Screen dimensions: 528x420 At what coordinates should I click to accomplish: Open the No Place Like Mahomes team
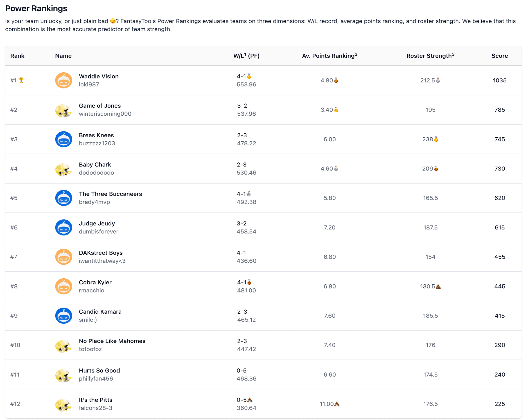coord(112,341)
